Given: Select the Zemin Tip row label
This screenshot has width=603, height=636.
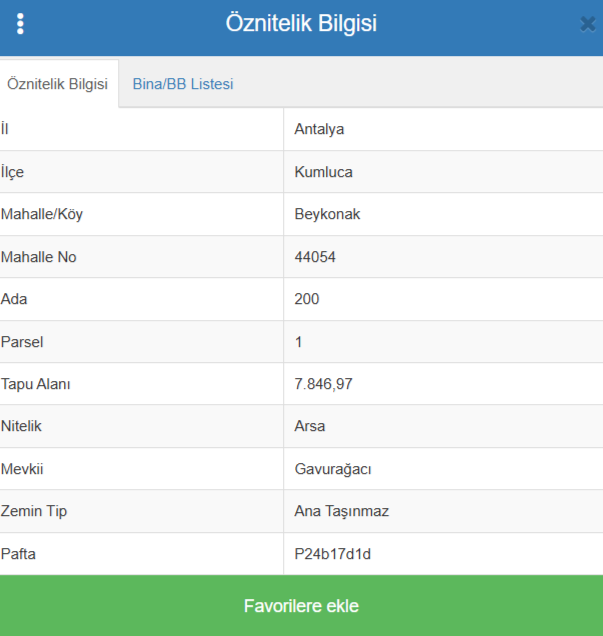Looking at the screenshot, I should (x=34, y=511).
